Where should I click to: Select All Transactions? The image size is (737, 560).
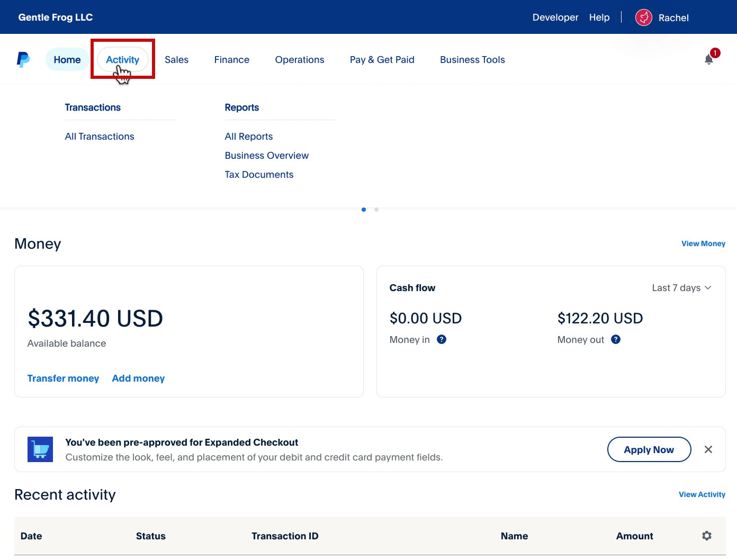pyautogui.click(x=100, y=137)
